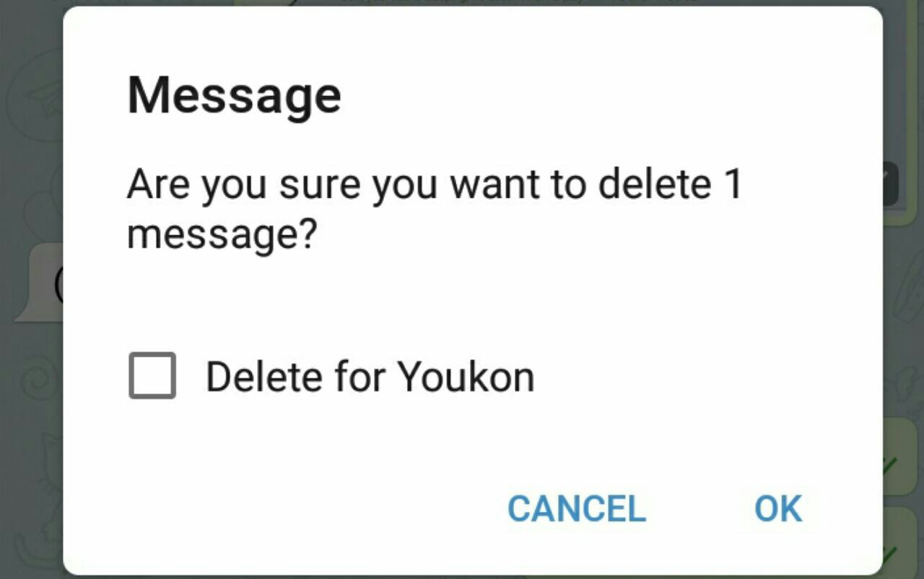Dismiss the dialog with CANCEL
This screenshot has width=924, height=579.
click(x=576, y=508)
